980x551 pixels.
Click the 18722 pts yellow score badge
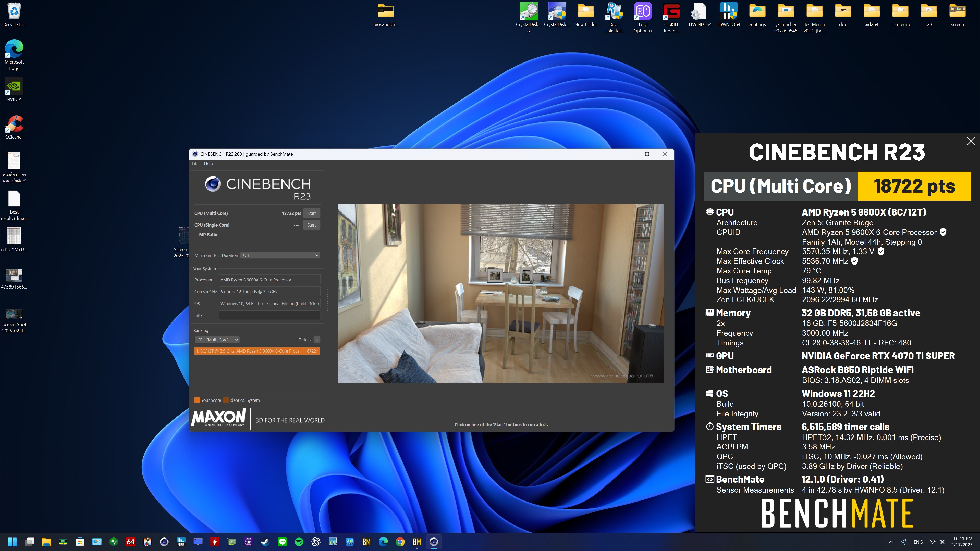coord(914,186)
